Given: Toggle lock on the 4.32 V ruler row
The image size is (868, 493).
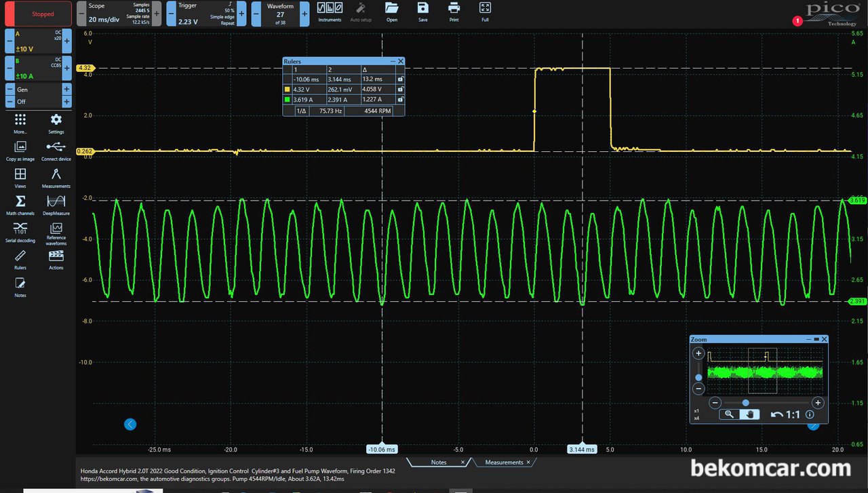Looking at the screenshot, I should 400,89.
